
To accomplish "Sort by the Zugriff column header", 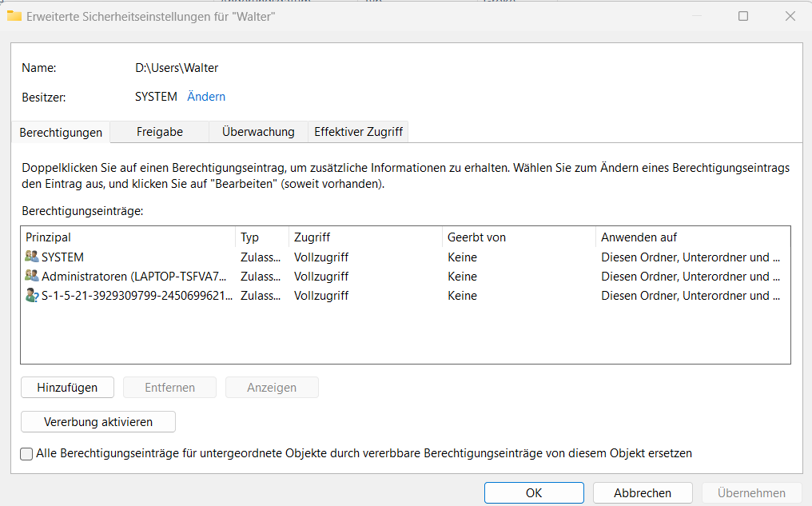I will (x=364, y=237).
